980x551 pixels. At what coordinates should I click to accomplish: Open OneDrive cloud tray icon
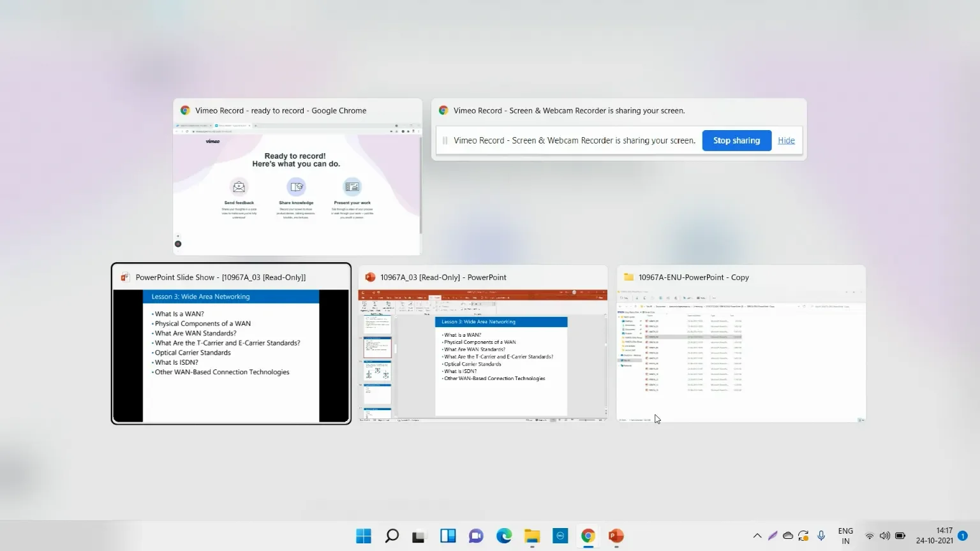[x=788, y=536]
